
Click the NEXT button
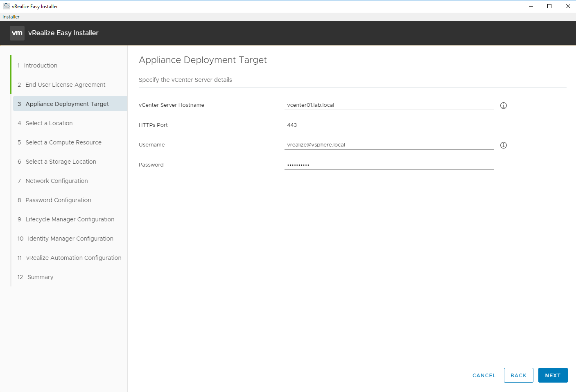[x=553, y=375]
